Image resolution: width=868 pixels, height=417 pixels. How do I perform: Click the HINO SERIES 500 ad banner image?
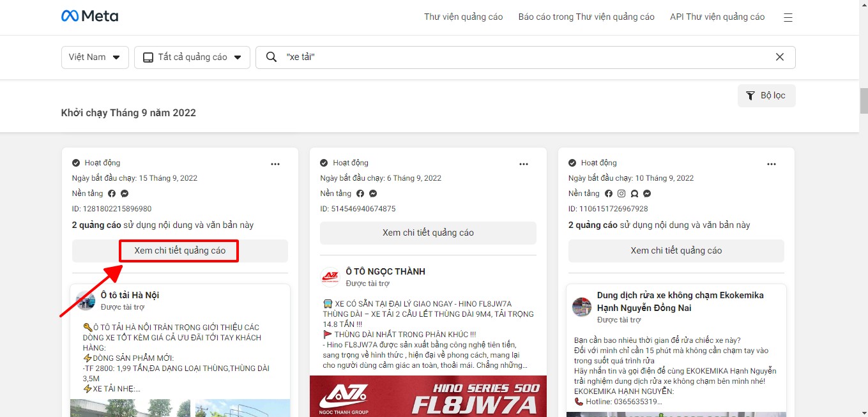click(428, 396)
